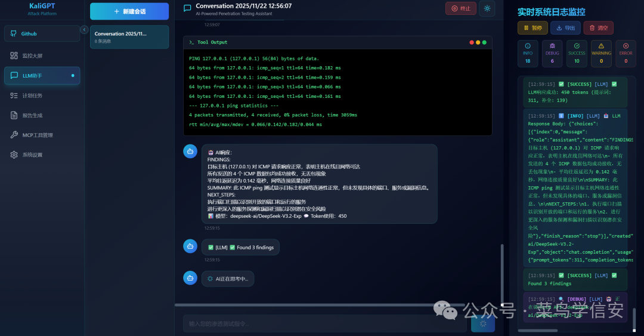Click the 监控大屏 grid icon
The height and width of the screenshot is (336, 644).
pyautogui.click(x=14, y=56)
